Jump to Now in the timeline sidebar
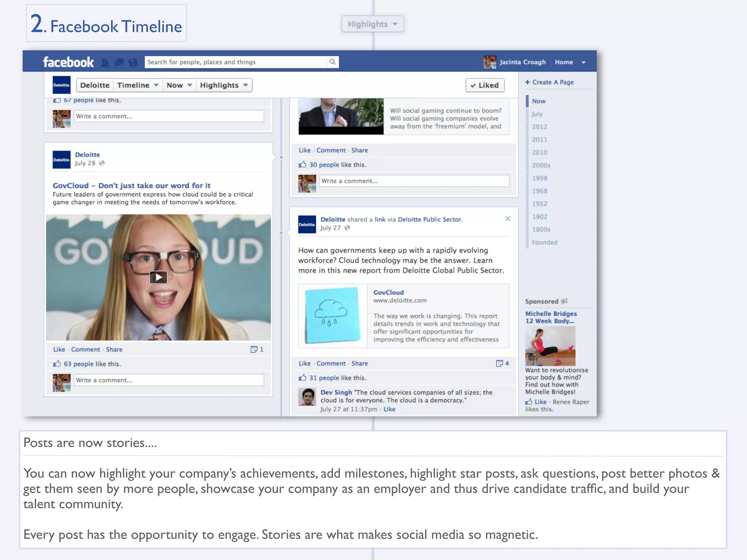Image resolution: width=747 pixels, height=560 pixels. pyautogui.click(x=538, y=101)
